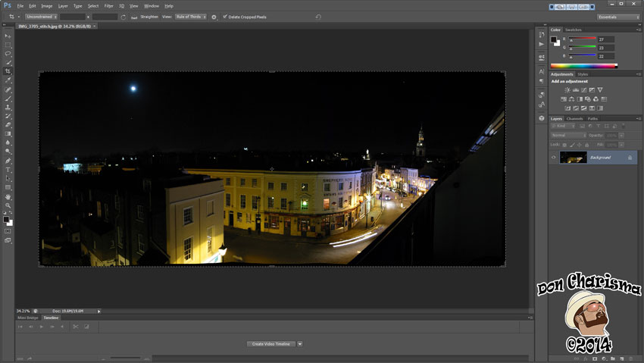Select the Type tool in the toolbar
The image size is (644, 363).
coord(8,169)
